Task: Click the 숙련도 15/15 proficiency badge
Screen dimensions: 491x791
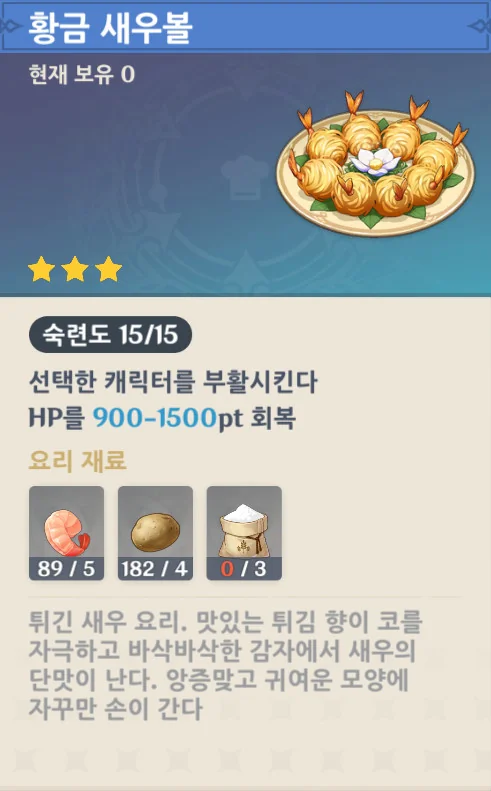Action: pyautogui.click(x=110, y=334)
